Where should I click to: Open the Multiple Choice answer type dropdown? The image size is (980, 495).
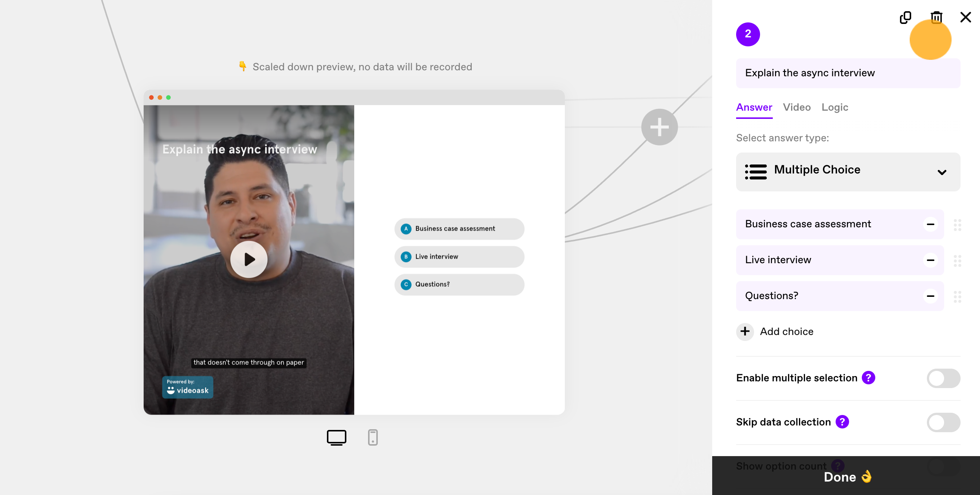[848, 172]
